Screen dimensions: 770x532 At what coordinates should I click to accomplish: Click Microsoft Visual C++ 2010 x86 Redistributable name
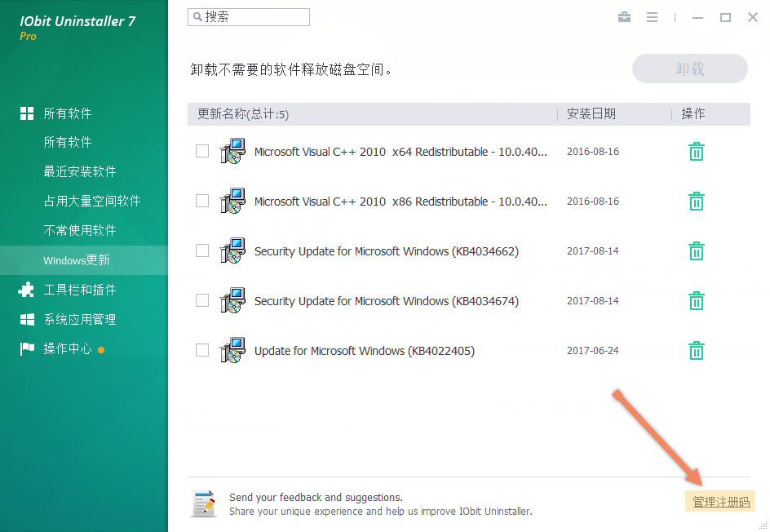(x=400, y=202)
